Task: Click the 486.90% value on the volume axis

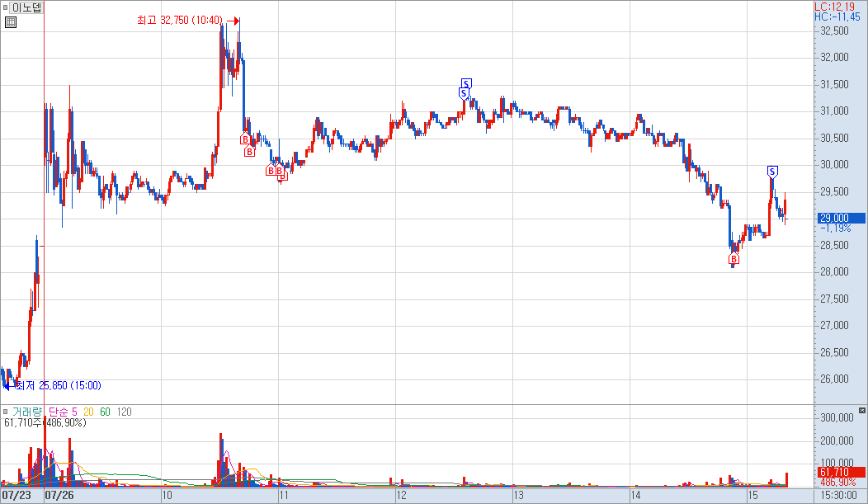Action: pyautogui.click(x=837, y=483)
